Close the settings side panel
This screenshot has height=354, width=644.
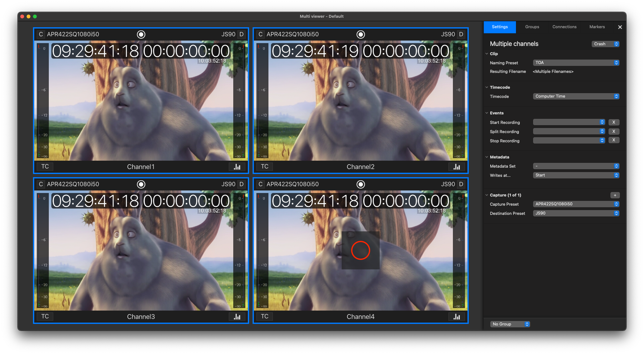pyautogui.click(x=620, y=27)
